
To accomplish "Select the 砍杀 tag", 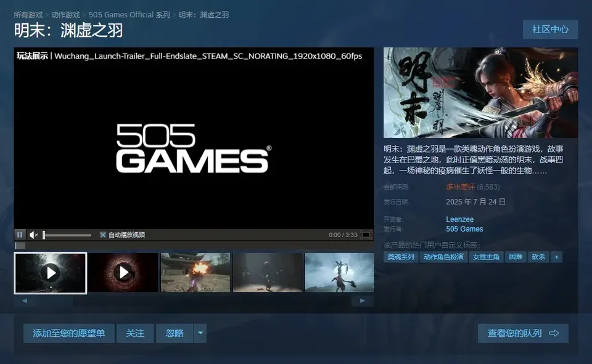I will click(538, 257).
